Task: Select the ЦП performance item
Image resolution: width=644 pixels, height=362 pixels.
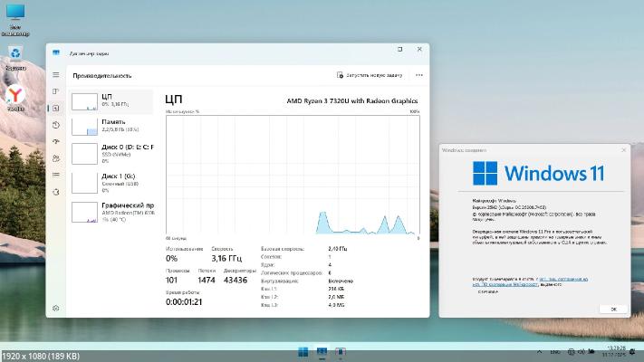Action: [x=112, y=100]
